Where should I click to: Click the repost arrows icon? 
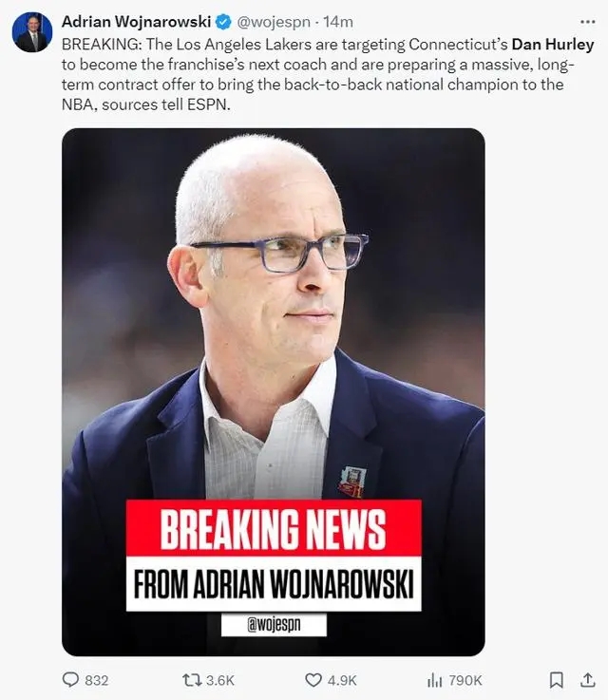click(x=191, y=680)
